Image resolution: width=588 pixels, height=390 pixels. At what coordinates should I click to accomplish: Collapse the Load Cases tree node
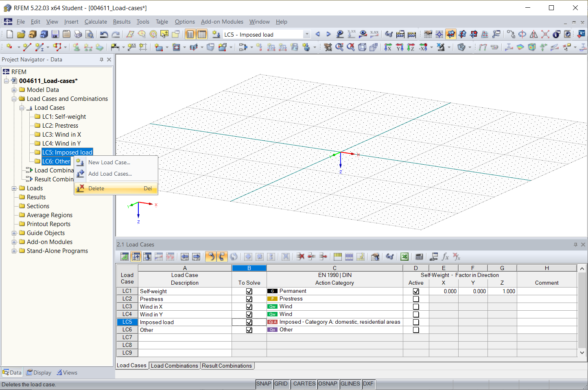(x=22, y=108)
